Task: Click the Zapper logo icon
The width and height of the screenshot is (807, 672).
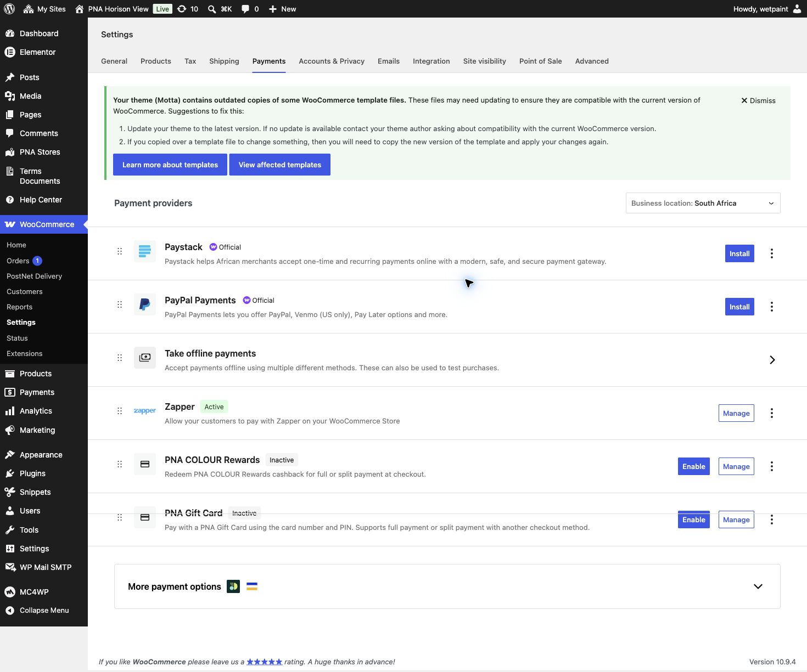Action: (x=145, y=411)
